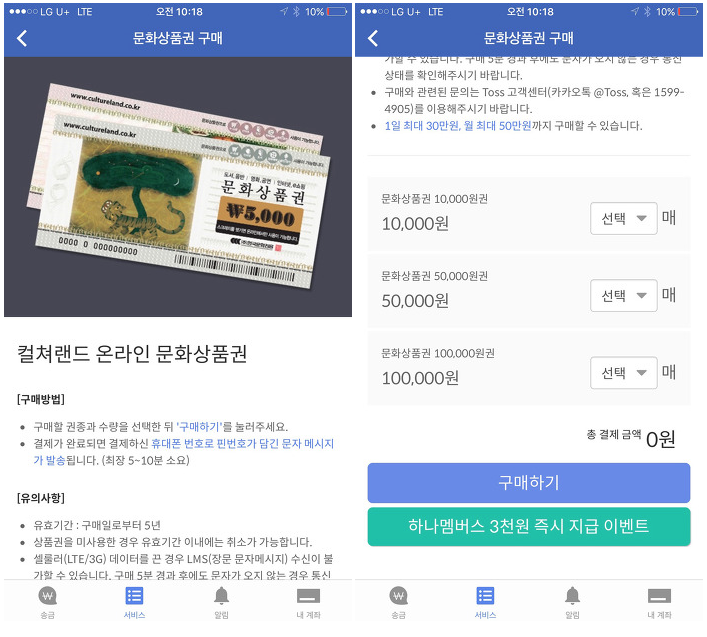
Task: Tap the back arrow on right screen
Action: pyautogui.click(x=372, y=38)
